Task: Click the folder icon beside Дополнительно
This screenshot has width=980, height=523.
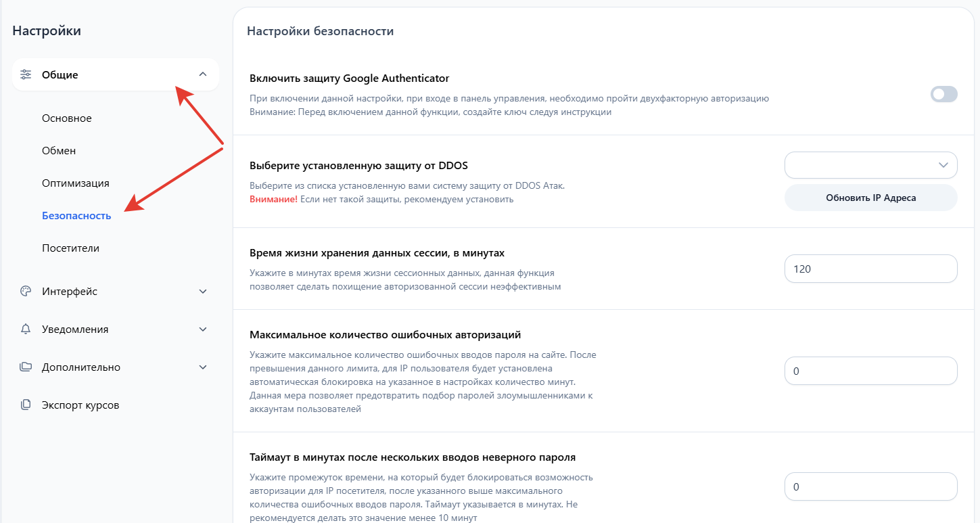Action: pyautogui.click(x=26, y=367)
